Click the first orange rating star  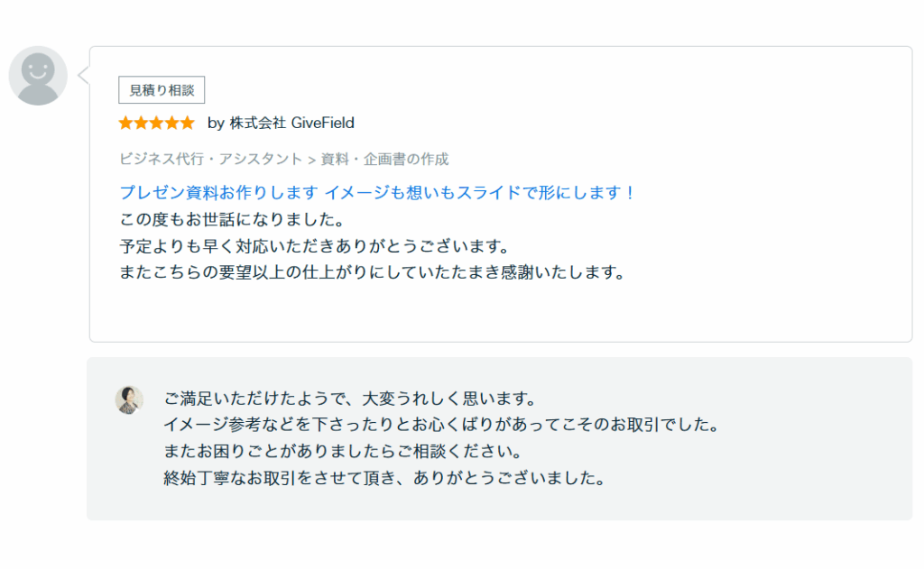[125, 124]
